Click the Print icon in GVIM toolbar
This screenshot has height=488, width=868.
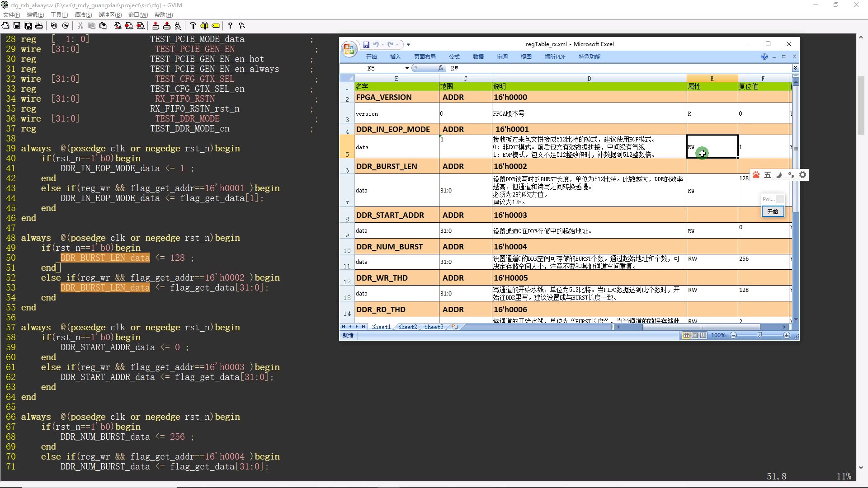point(39,26)
